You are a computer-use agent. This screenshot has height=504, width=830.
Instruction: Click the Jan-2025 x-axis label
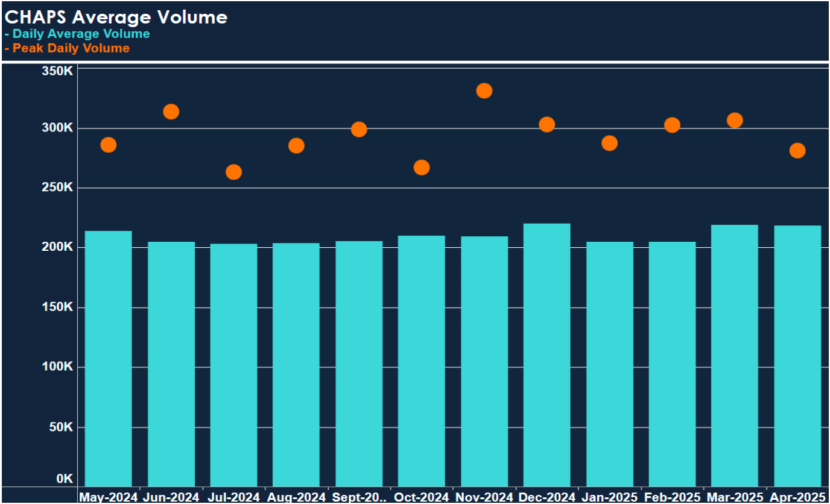click(x=610, y=497)
